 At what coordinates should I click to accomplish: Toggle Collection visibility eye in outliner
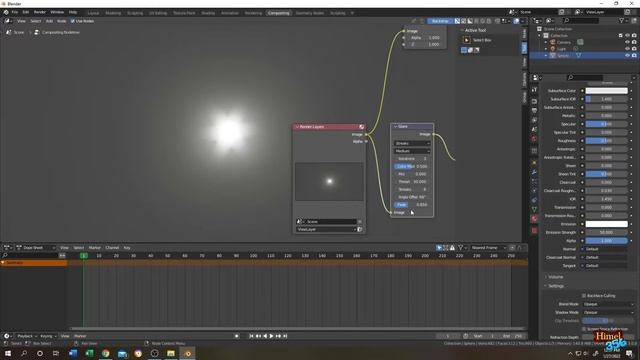tap(627, 36)
